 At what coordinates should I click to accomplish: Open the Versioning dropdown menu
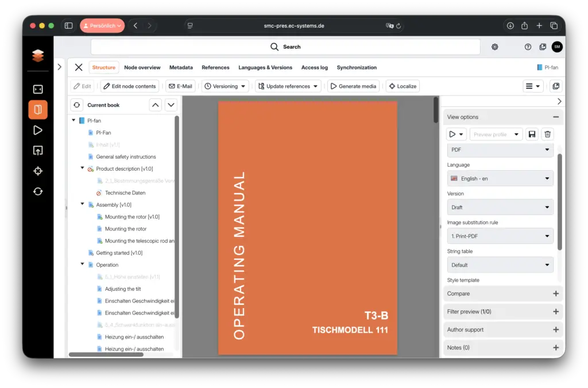click(x=225, y=86)
